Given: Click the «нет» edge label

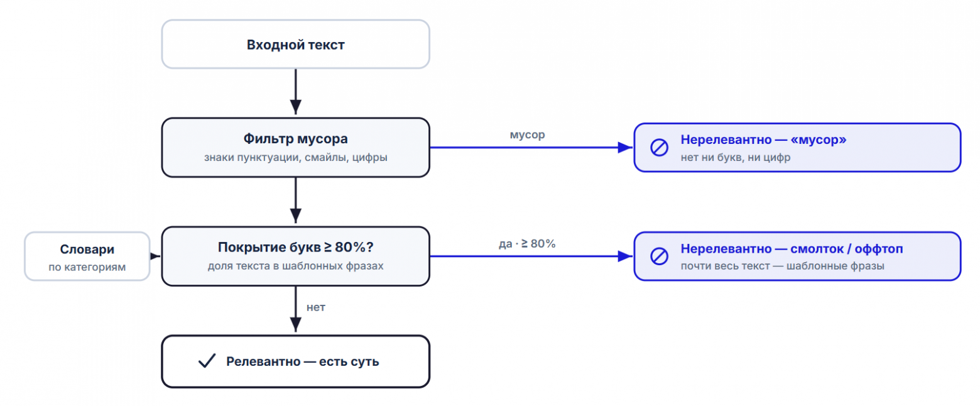Looking at the screenshot, I should [316, 308].
